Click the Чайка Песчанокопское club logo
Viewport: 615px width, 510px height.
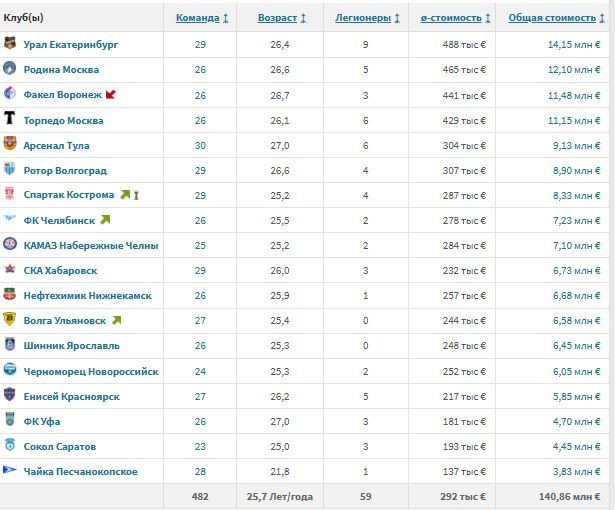click(10, 470)
